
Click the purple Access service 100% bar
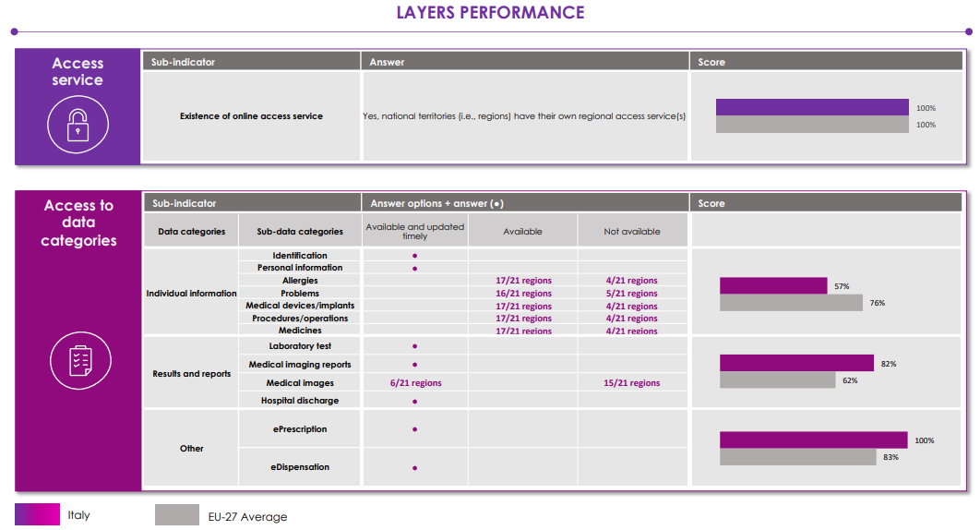(812, 107)
